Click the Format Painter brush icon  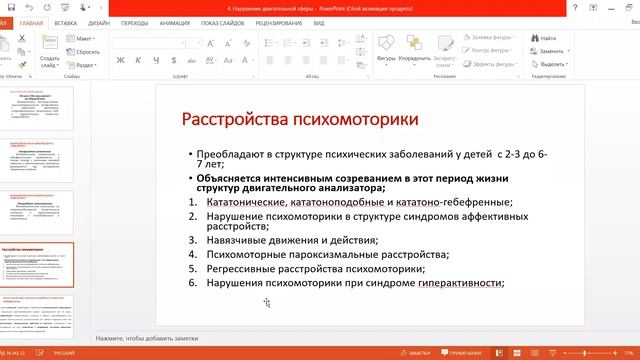click(x=22, y=65)
